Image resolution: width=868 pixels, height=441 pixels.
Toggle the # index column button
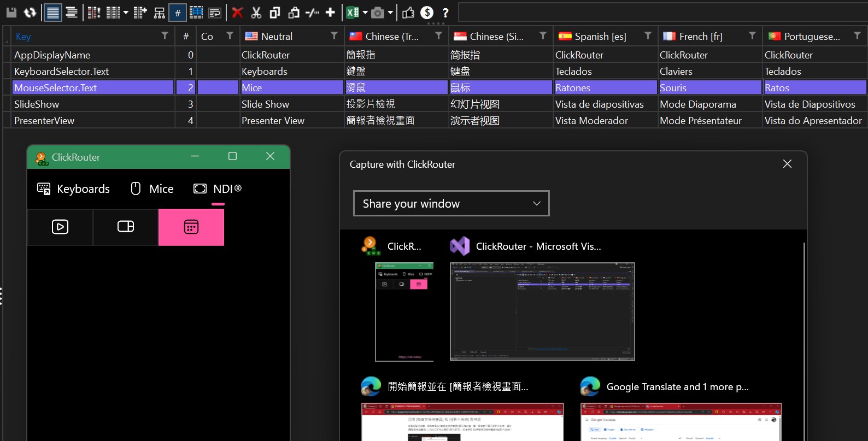(178, 12)
